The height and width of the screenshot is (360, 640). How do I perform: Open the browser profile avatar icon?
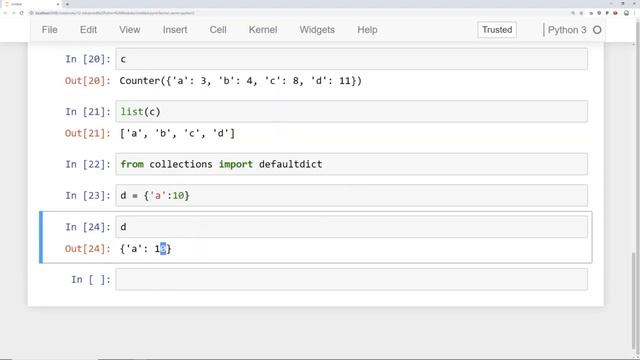click(x=627, y=13)
